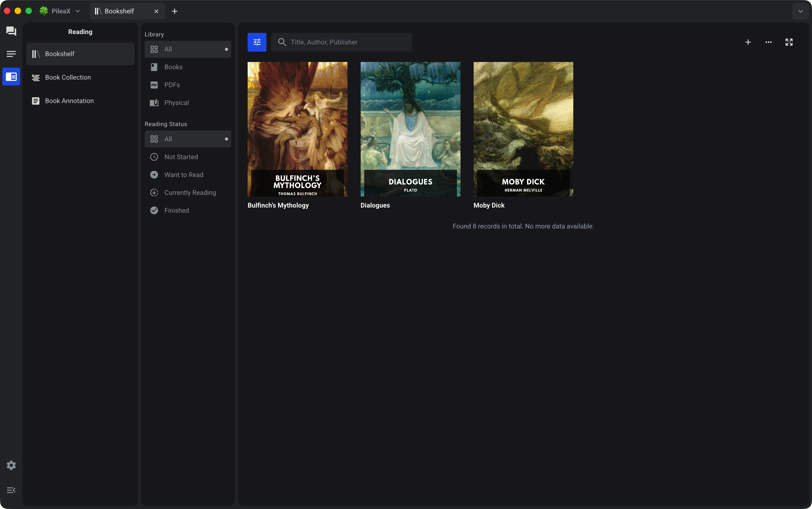Collapse the sidebar with bottom-left icon

click(x=11, y=490)
